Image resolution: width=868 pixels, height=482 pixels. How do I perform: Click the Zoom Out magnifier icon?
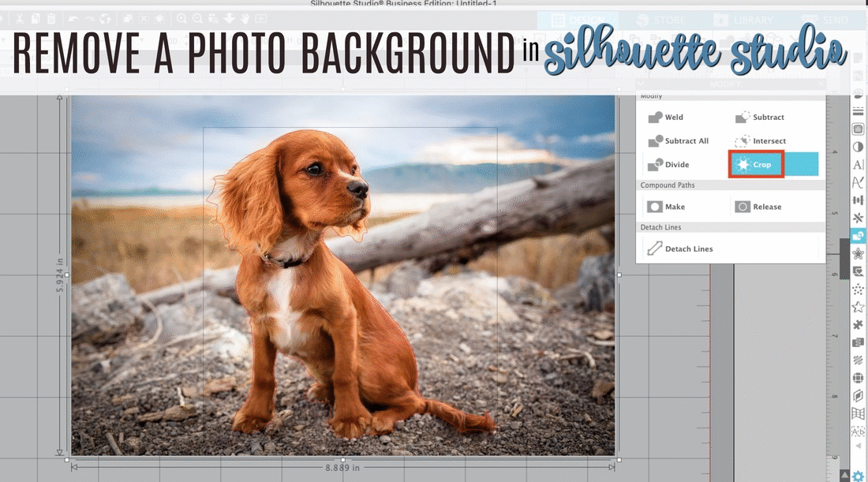[197, 19]
